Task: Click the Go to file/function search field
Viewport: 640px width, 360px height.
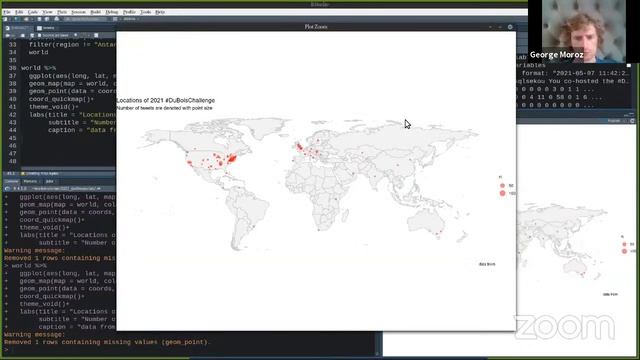Action: (85, 19)
